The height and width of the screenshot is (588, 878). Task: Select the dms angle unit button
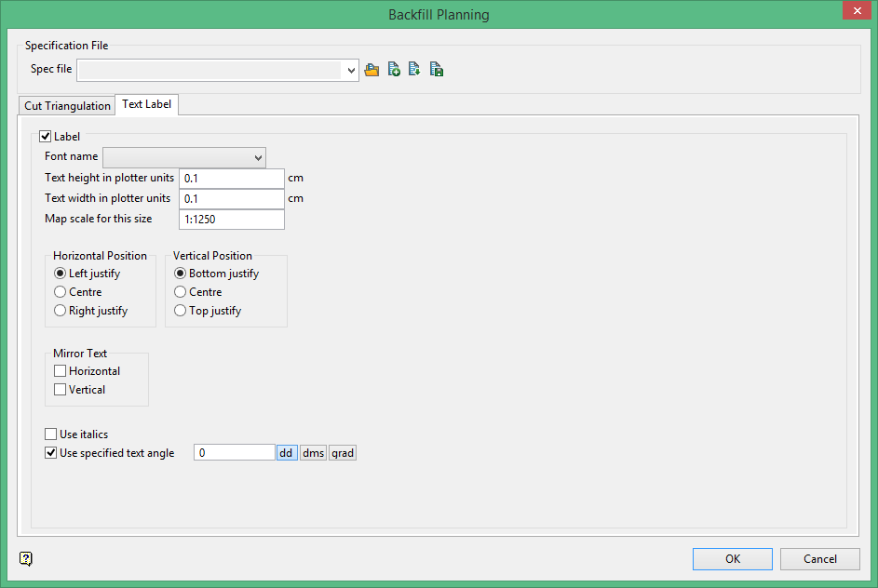(313, 453)
